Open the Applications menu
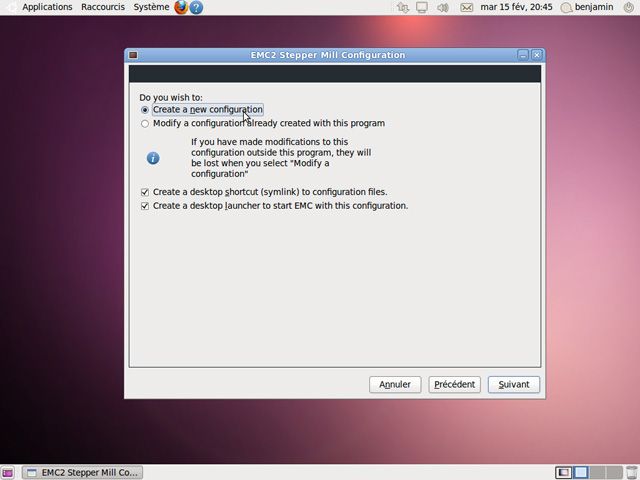Image resolution: width=640 pixels, height=480 pixels. (47, 7)
